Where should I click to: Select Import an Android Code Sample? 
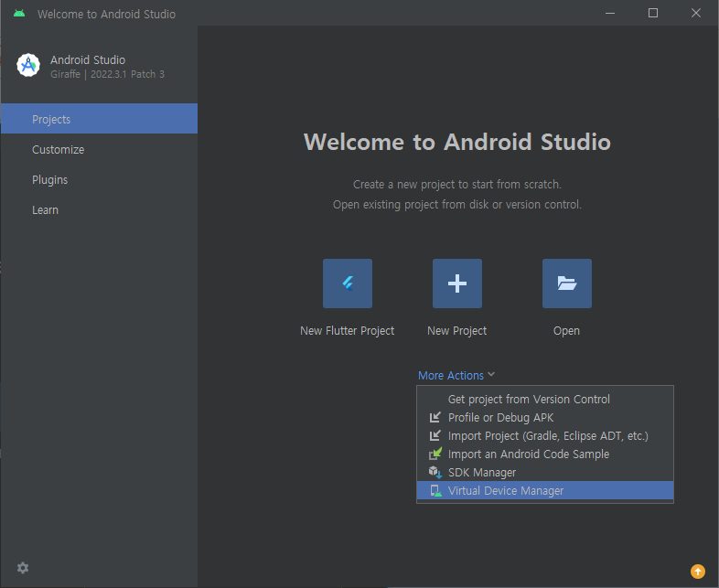545,454
